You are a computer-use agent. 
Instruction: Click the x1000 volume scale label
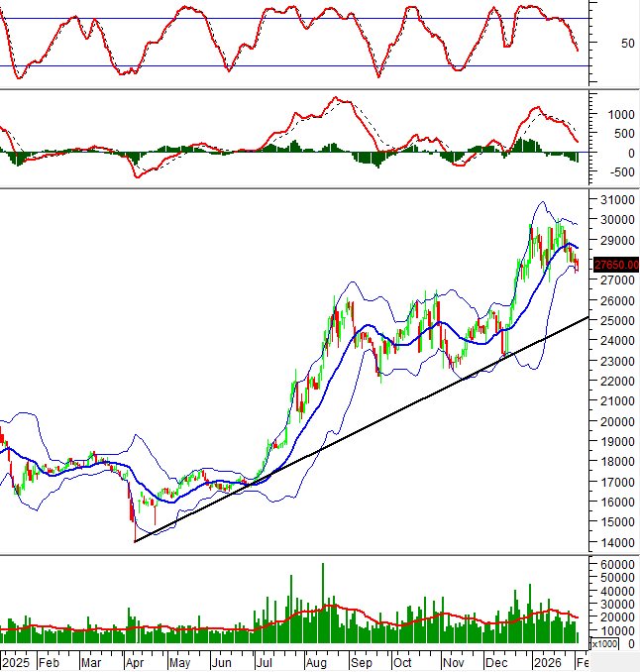click(605, 644)
